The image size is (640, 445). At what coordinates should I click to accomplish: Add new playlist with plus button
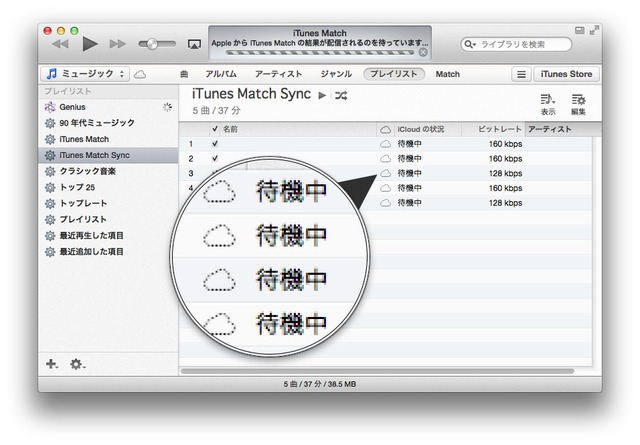51,363
